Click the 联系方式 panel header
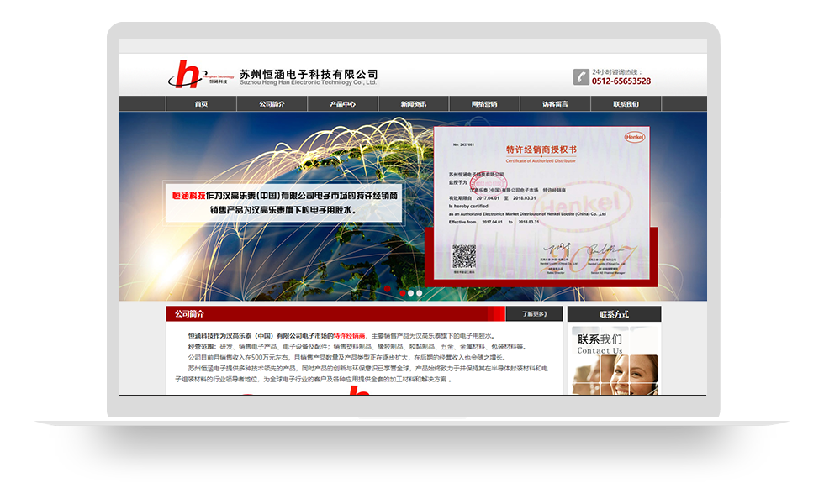The width and height of the screenshot is (824, 504). 615,314
